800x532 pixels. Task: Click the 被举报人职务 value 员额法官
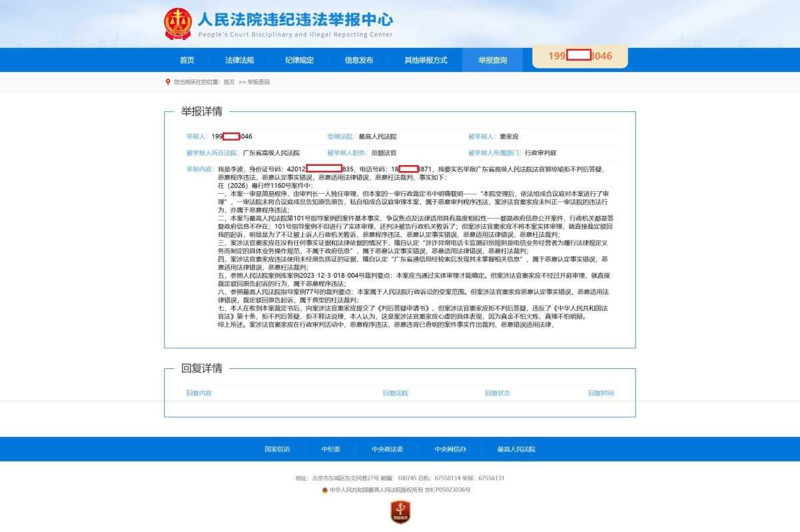click(384, 153)
